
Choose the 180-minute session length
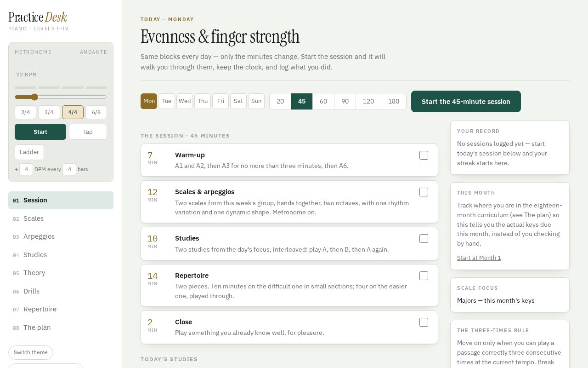(x=394, y=101)
